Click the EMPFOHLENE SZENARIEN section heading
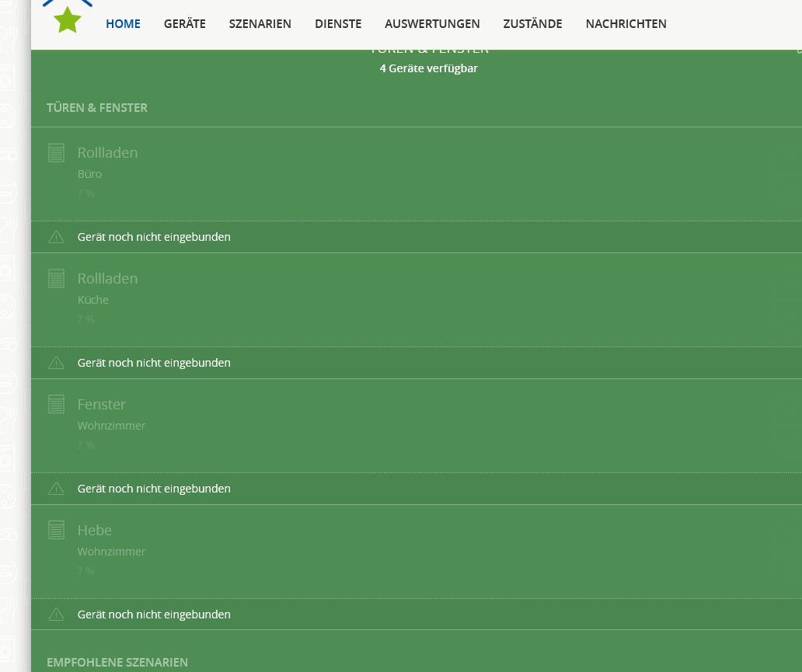 pyautogui.click(x=117, y=663)
